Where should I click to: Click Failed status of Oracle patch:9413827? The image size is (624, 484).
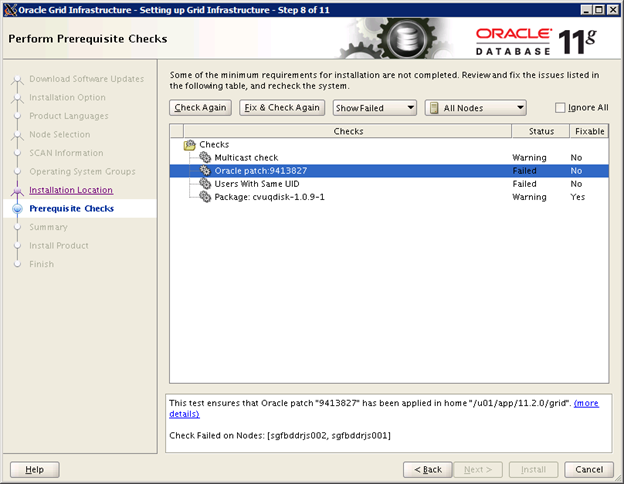pos(525,171)
